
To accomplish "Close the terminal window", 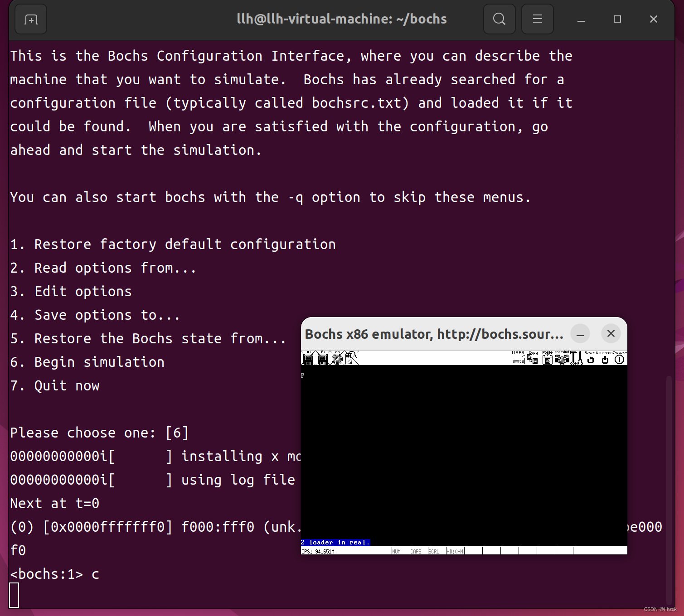I will (x=653, y=19).
